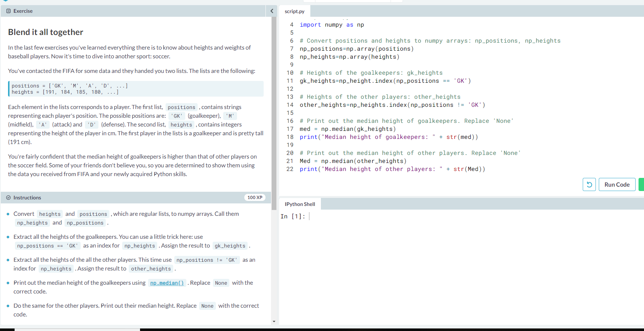
Task: Collapse the Exercise panel with the left chevron
Action: point(272,11)
